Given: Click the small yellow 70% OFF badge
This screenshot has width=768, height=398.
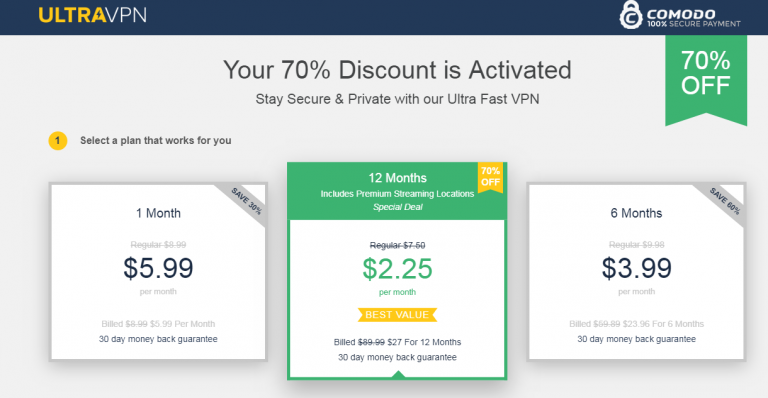Looking at the screenshot, I should [x=490, y=177].
